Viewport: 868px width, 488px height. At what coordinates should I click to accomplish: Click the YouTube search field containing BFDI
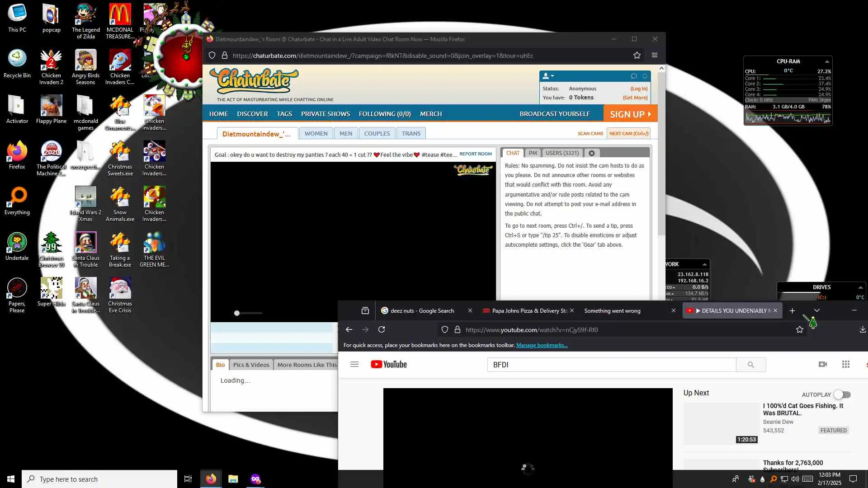[x=610, y=365]
